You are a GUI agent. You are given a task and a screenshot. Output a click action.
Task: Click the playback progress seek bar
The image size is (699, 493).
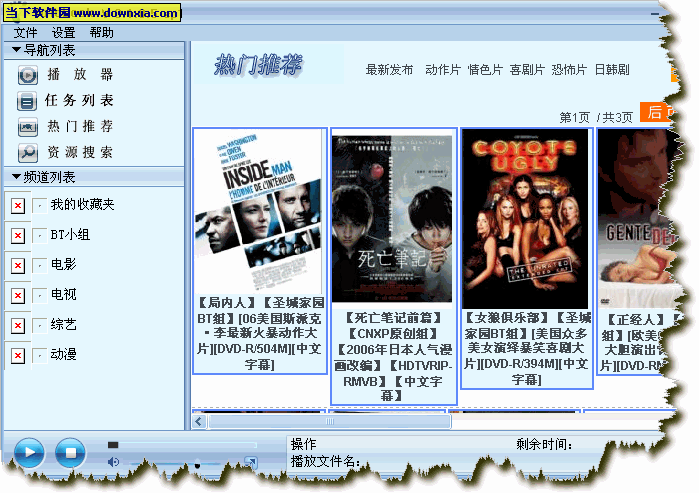[182, 445]
